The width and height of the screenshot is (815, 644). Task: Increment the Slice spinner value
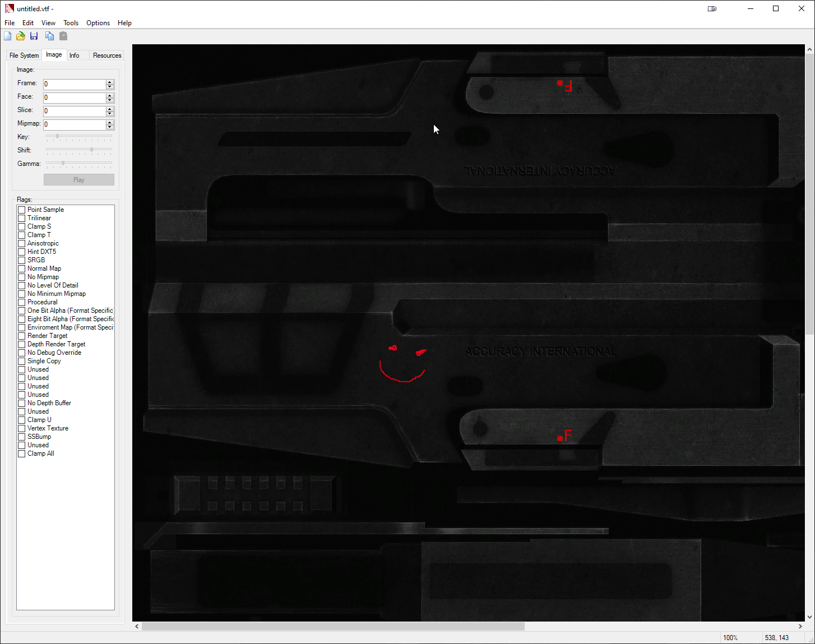110,109
